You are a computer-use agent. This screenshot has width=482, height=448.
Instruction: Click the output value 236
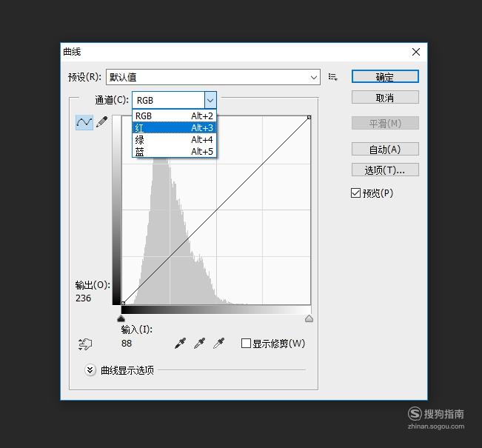[x=84, y=298]
